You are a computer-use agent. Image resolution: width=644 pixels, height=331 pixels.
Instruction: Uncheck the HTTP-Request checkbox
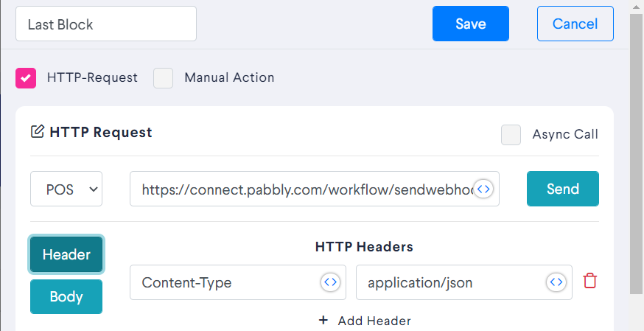[x=26, y=78]
